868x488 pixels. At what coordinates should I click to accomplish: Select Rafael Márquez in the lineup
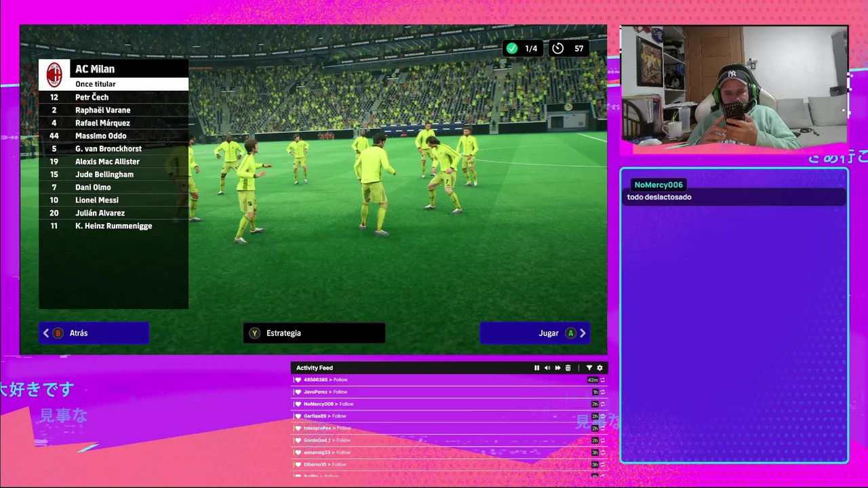pos(113,123)
